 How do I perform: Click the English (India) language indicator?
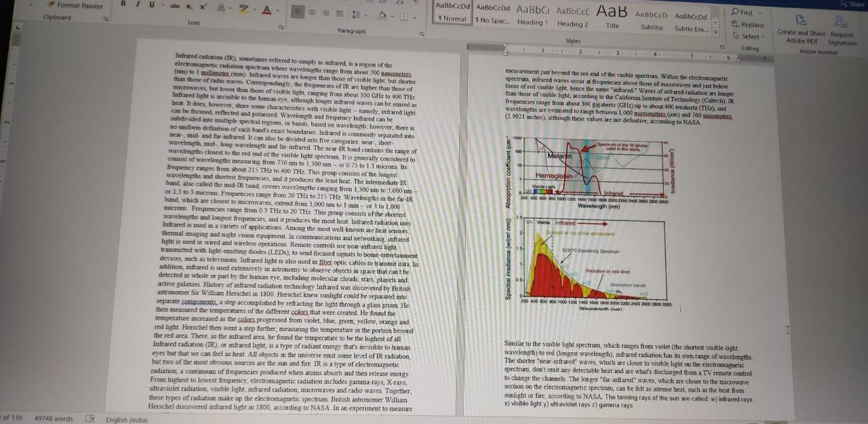point(128,419)
